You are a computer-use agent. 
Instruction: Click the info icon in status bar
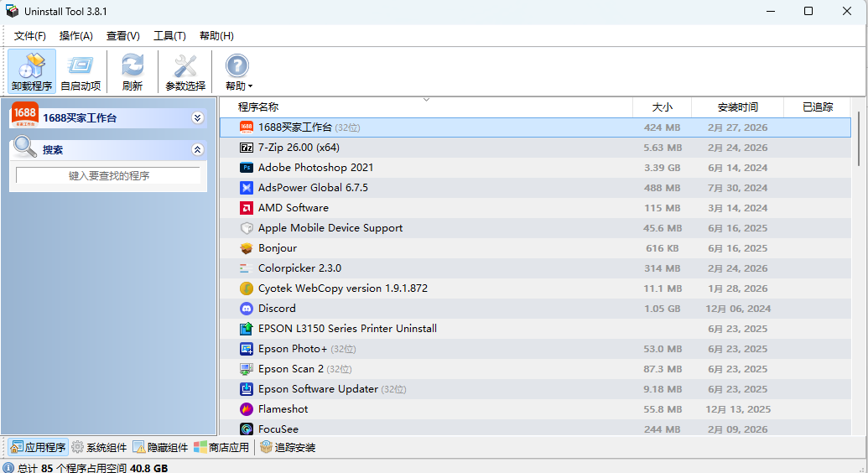8,468
